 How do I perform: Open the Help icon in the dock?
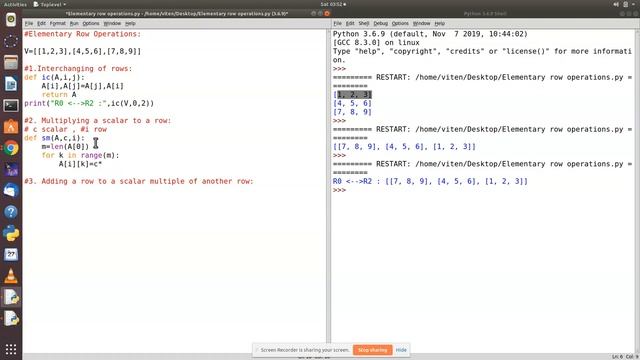(x=11, y=212)
